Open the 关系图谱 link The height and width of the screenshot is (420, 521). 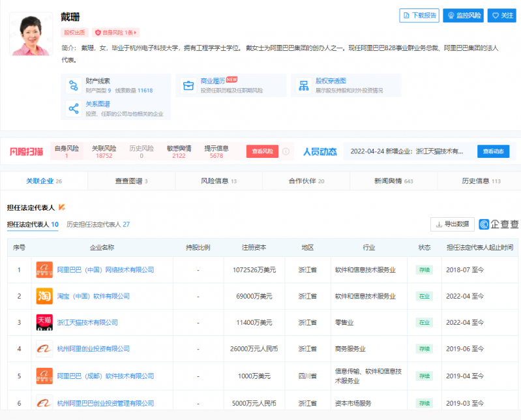point(98,104)
